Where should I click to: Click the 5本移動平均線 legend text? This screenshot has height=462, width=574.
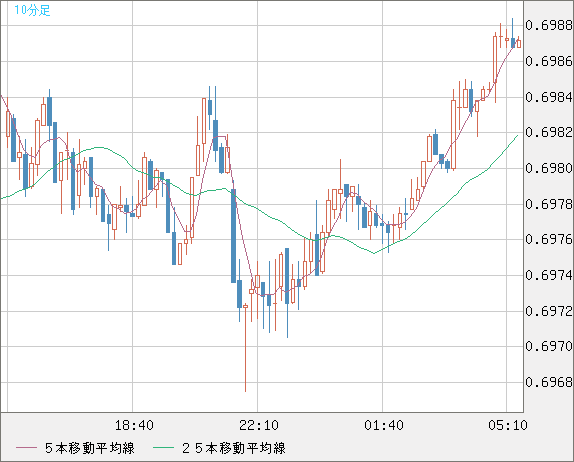[90, 448]
